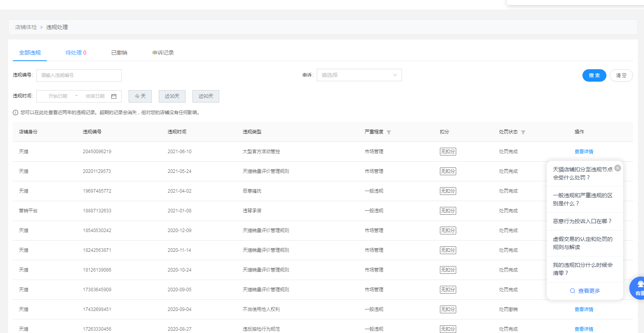Viewport: 644px width, 333px height.
Task: Click the 营销平台 store identity cell
Action: pos(28,211)
